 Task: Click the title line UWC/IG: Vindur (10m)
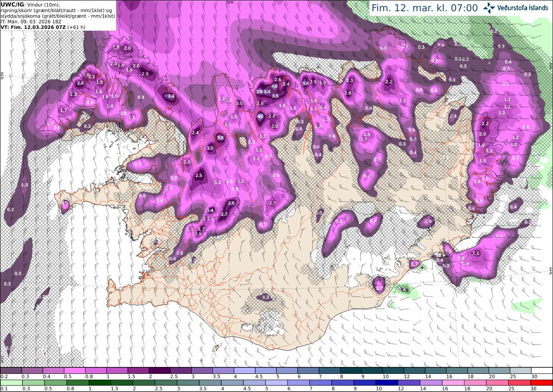(31, 4)
